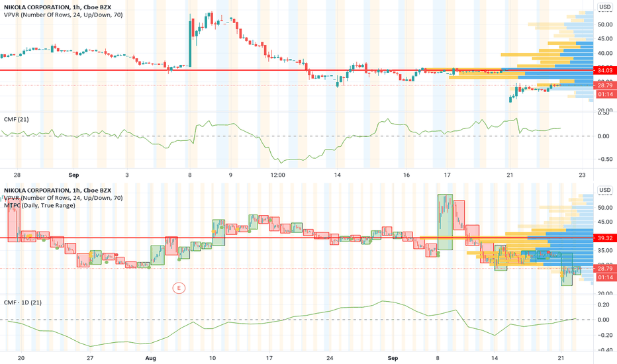Click the 10 date label
The width and height of the screenshot is (617, 364).
[213, 358]
